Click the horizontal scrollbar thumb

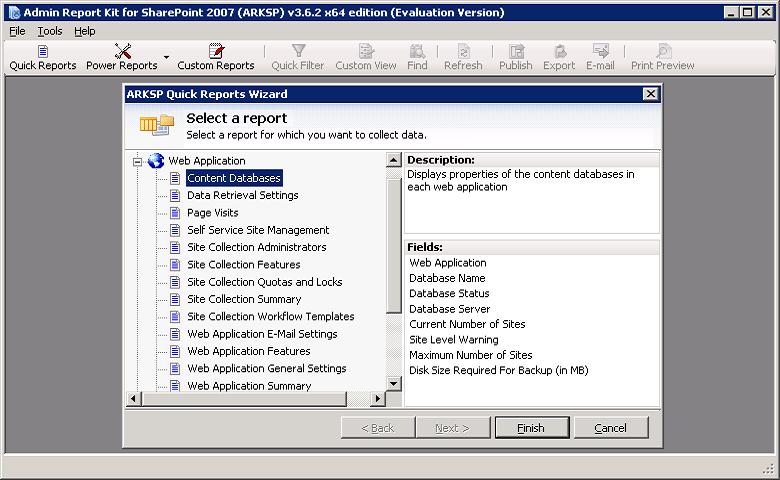point(244,398)
